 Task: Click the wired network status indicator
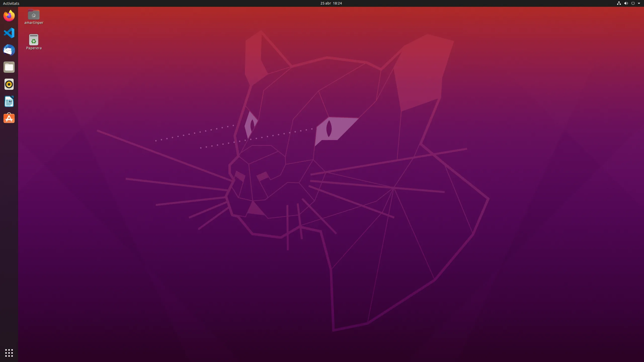(619, 3)
